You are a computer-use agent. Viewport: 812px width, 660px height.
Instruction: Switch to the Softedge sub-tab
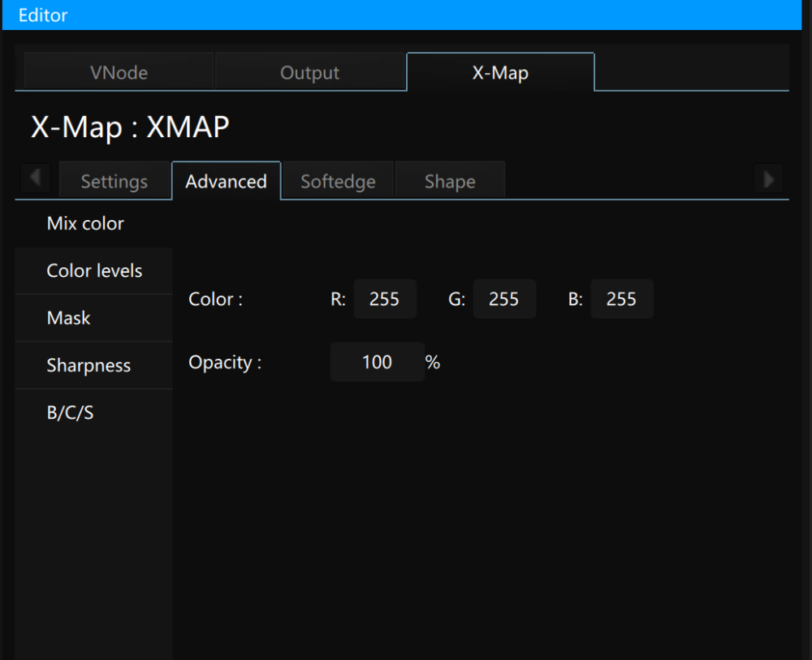[x=338, y=181]
